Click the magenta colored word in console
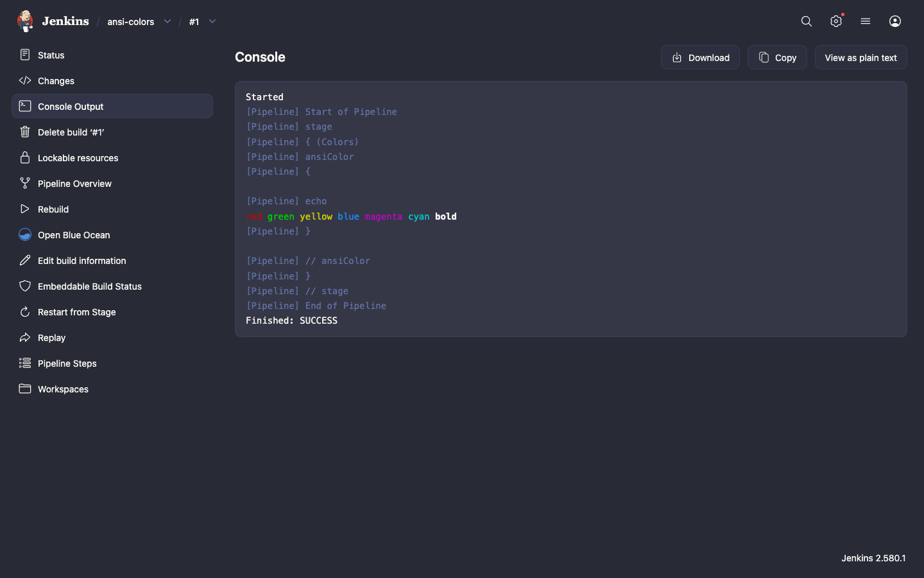This screenshot has height=578, width=924. tap(384, 216)
